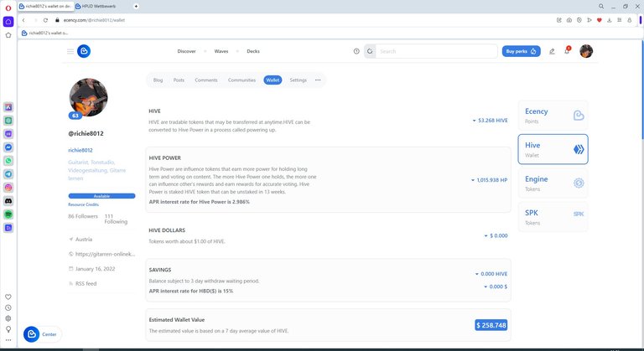Click red heart bookmark icon in address bar

click(600, 20)
